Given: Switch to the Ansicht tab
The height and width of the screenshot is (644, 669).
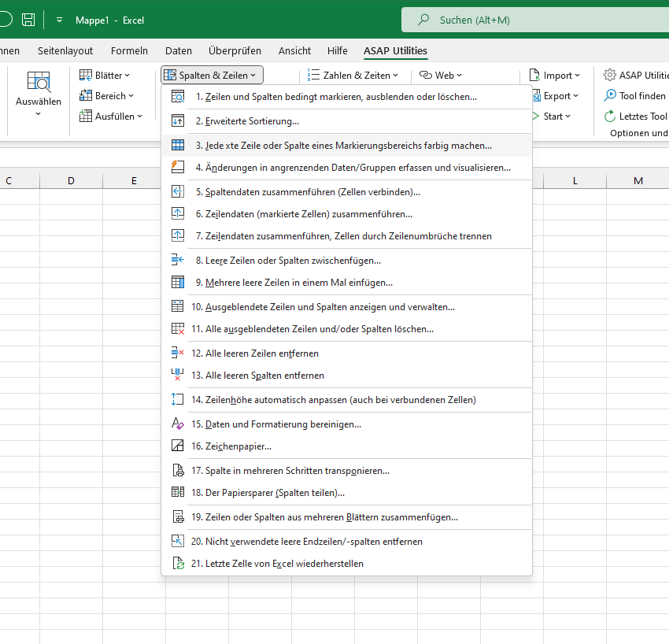Looking at the screenshot, I should [294, 51].
